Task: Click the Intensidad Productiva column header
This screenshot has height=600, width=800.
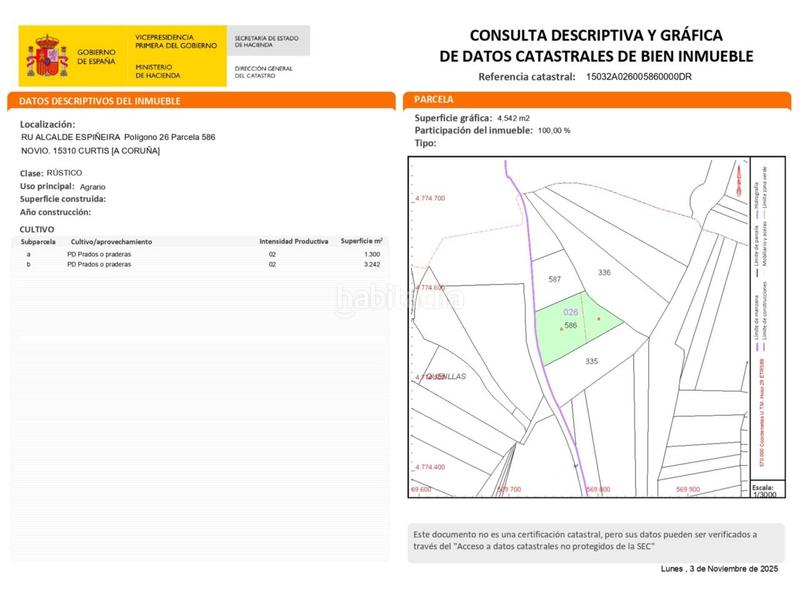Action: (294, 241)
